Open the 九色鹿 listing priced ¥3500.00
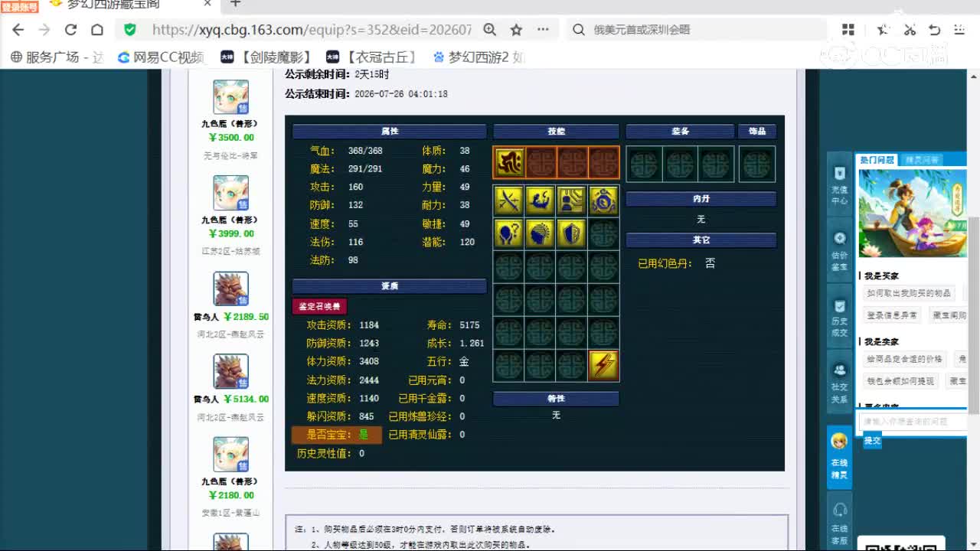 230,121
